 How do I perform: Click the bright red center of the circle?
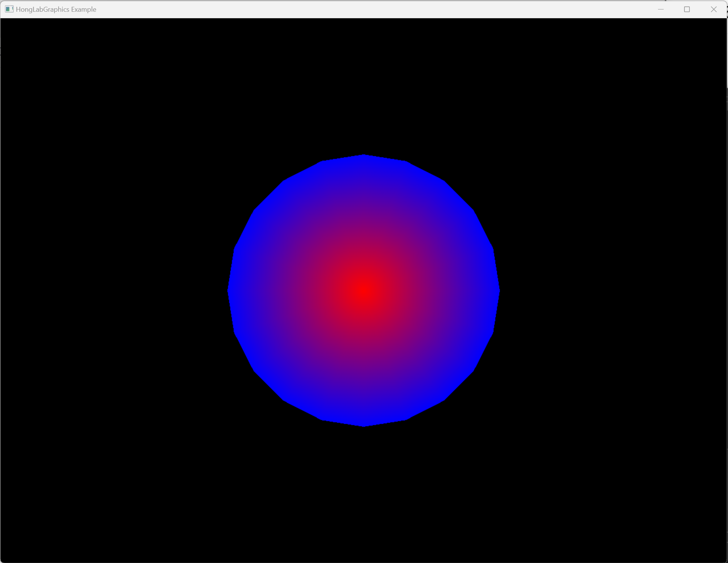(364, 291)
